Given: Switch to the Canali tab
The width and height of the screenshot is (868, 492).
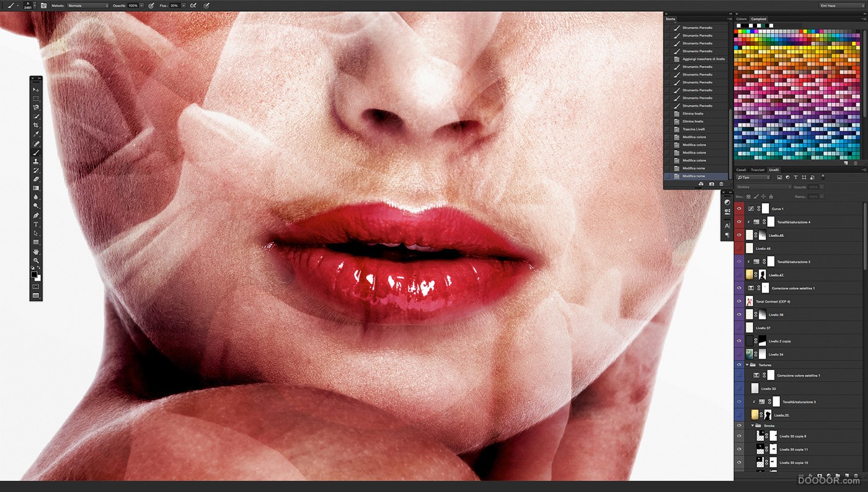Looking at the screenshot, I should [741, 169].
